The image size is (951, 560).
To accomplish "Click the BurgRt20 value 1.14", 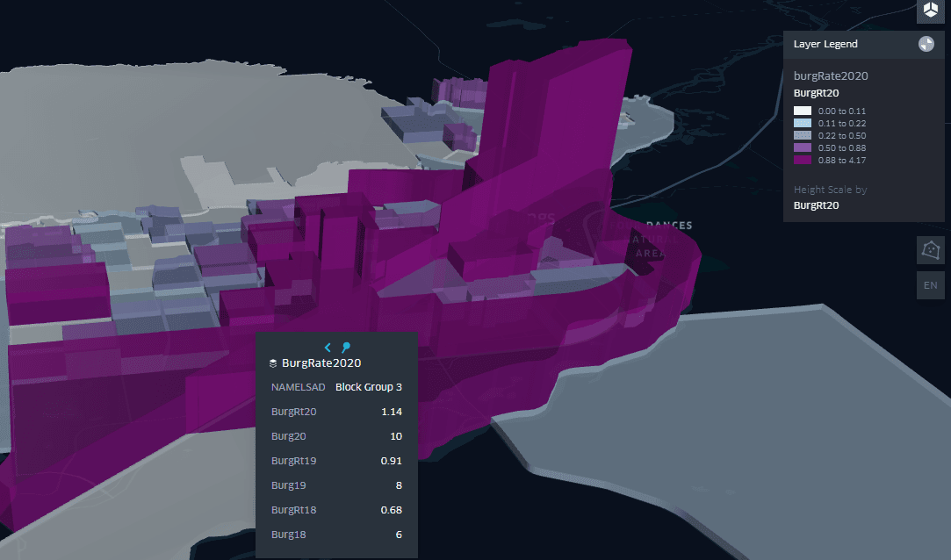I will pos(391,412).
